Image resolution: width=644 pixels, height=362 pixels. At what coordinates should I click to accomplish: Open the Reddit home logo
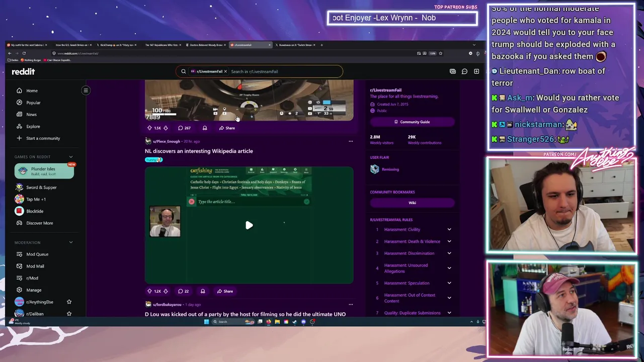click(x=23, y=71)
